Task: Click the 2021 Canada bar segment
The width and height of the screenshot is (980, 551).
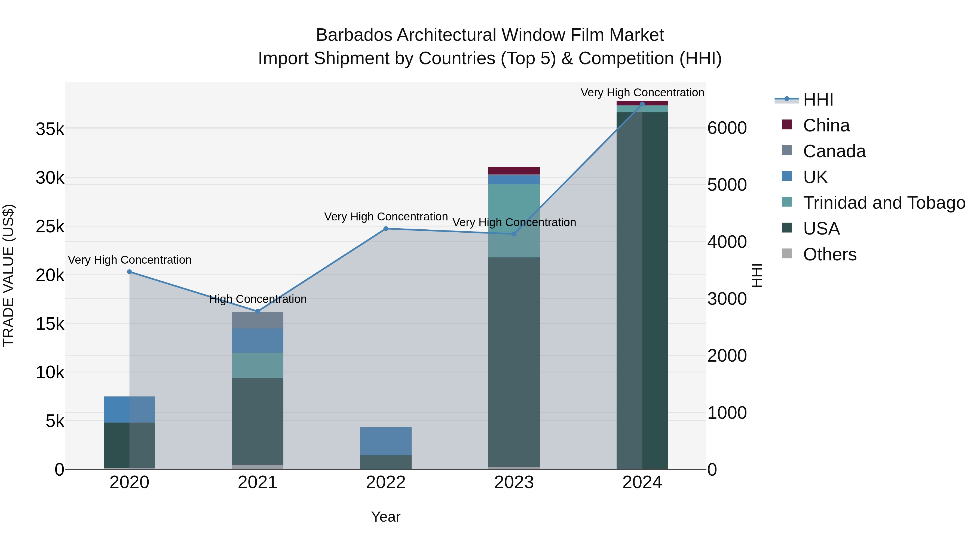Action: [258, 320]
